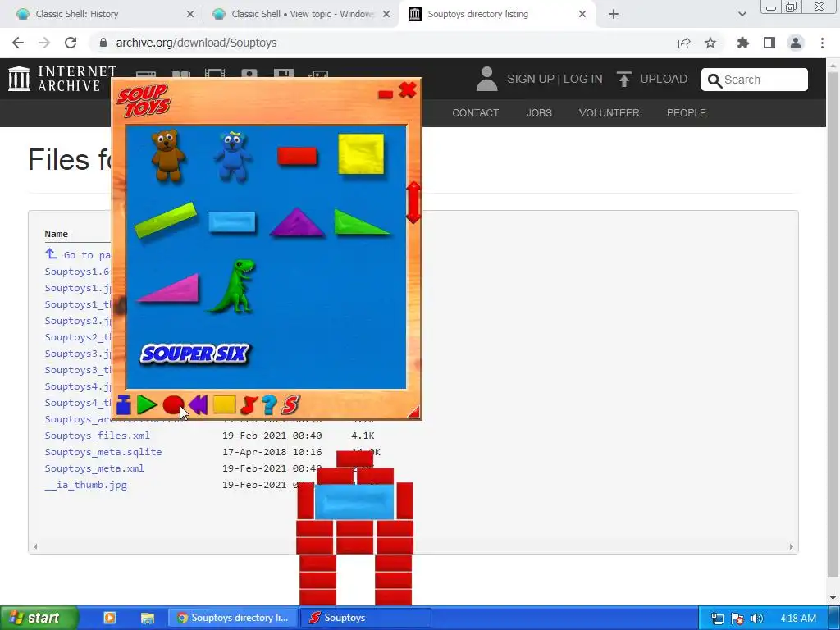Image resolution: width=840 pixels, height=630 pixels.
Task: Click the Internet Archive search field
Action: tap(755, 80)
